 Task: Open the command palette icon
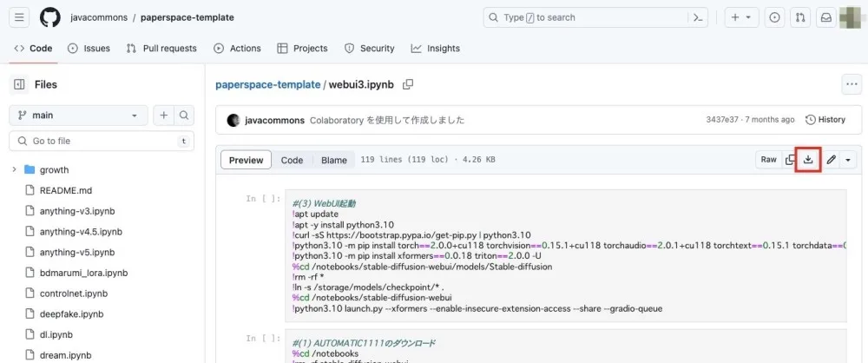pyautogui.click(x=698, y=17)
